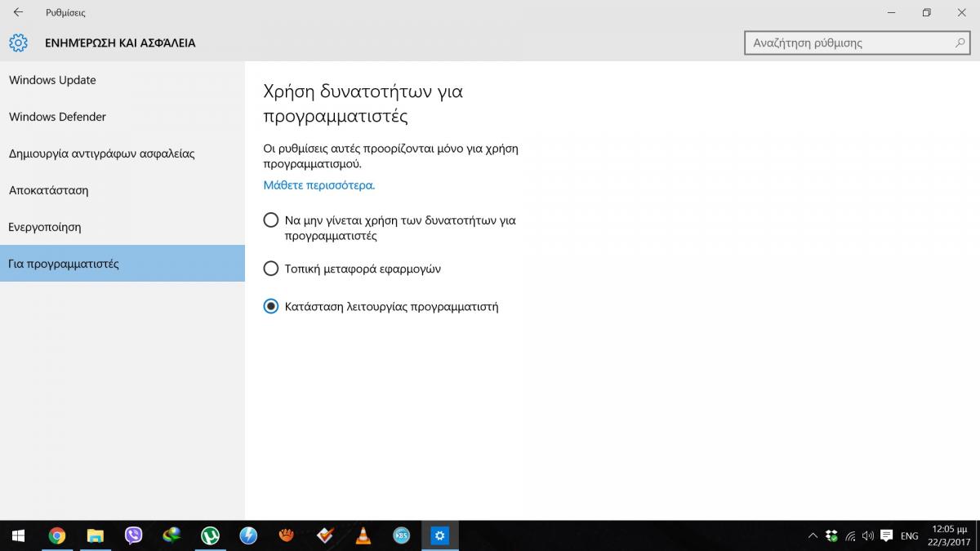Open the Wi-Fi network tray icon
Screen dimensions: 980x551
tap(849, 536)
